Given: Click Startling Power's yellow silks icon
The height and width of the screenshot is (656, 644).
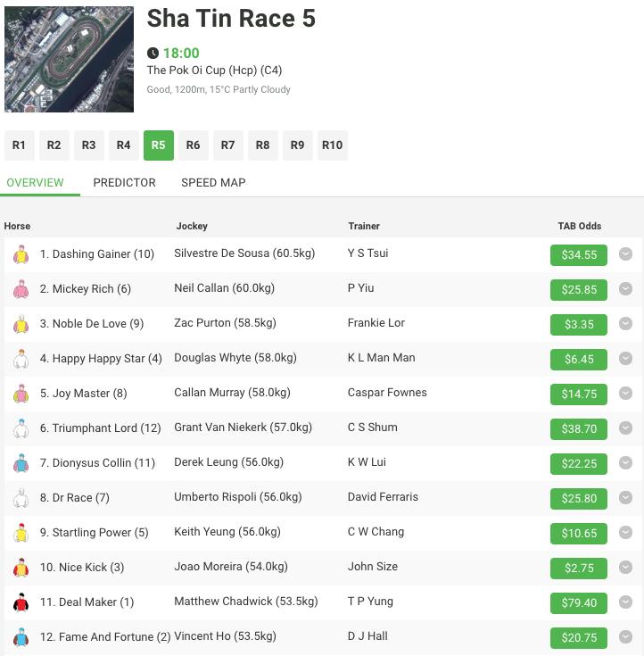Looking at the screenshot, I should pos(21,533).
